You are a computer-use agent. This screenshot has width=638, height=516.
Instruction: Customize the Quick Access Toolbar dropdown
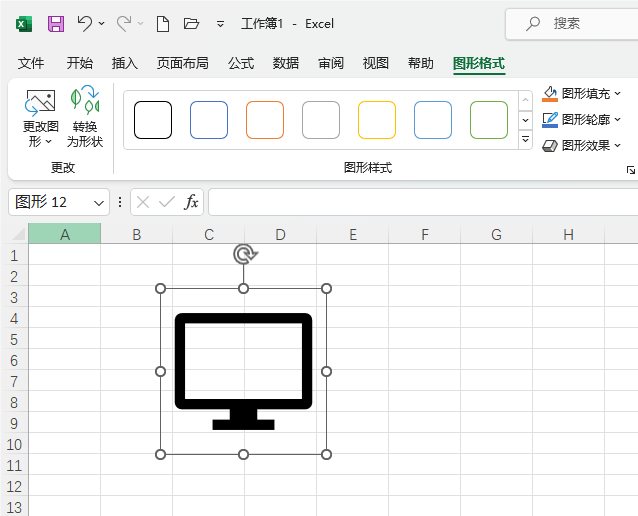[x=220, y=24]
